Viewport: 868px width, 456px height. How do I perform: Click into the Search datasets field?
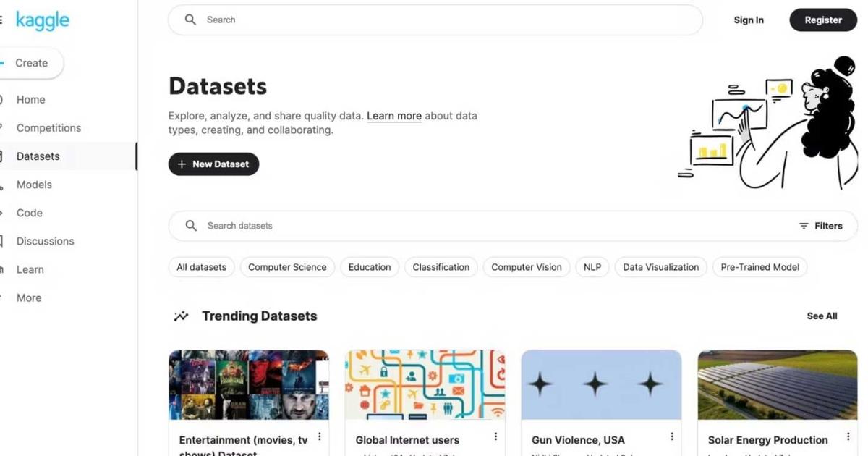[x=492, y=226]
